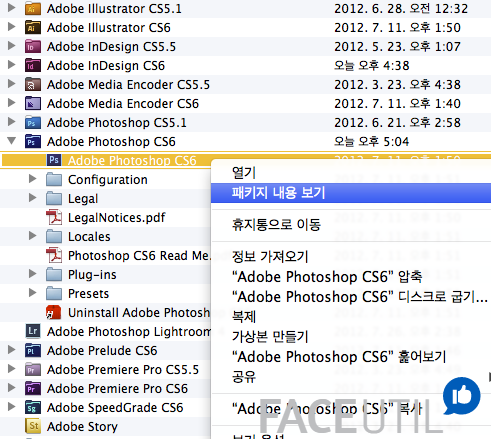
Task: Click the Adobe Illustrator CS6 folder icon
Action: coord(33,28)
